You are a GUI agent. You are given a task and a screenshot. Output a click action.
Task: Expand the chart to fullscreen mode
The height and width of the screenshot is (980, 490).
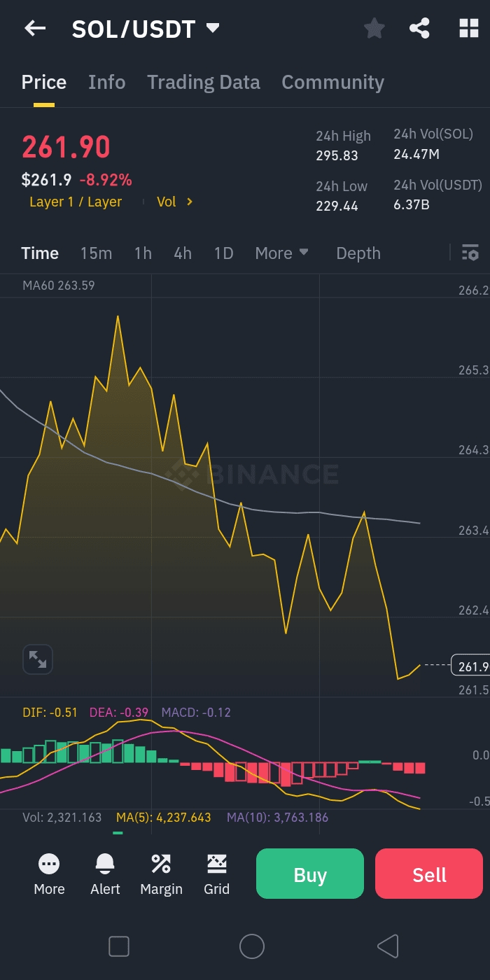point(37,659)
